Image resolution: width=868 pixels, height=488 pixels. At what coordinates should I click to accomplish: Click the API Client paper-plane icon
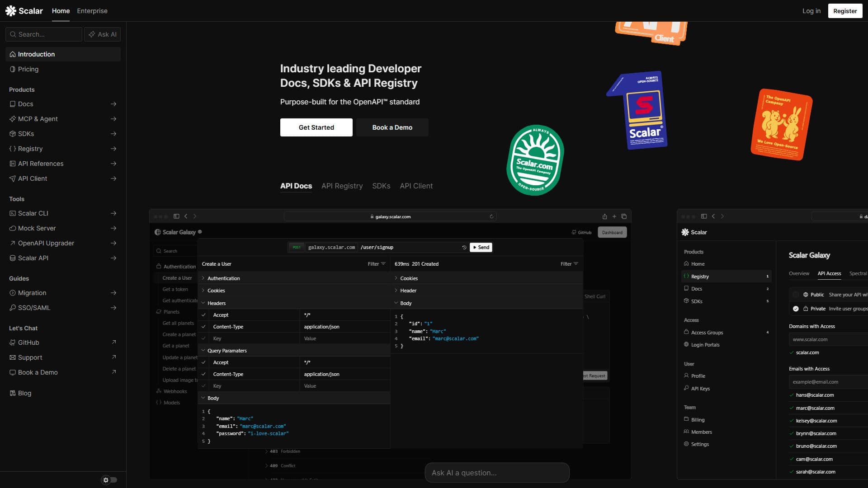(13, 178)
